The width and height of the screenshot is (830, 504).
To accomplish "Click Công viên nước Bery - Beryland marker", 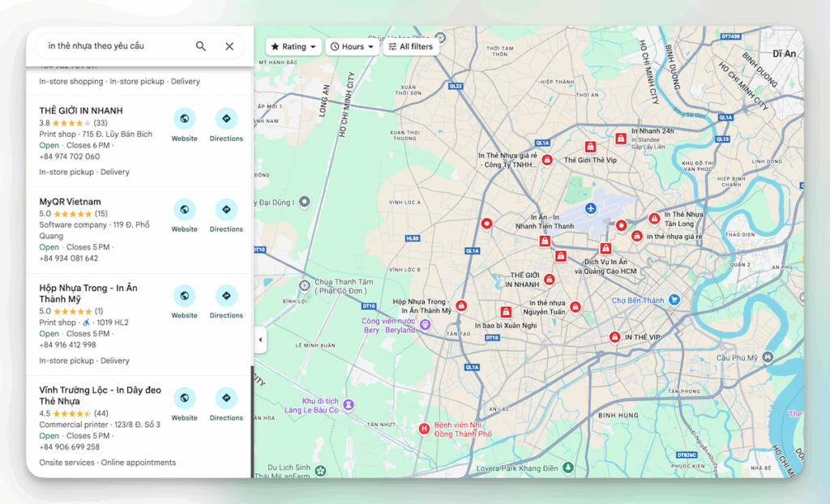I will point(425,325).
